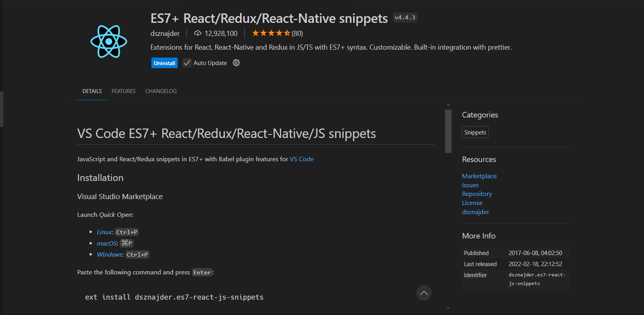Click the Last released date 2022-02-18 value
This screenshot has width=644, height=315.
[535, 264]
